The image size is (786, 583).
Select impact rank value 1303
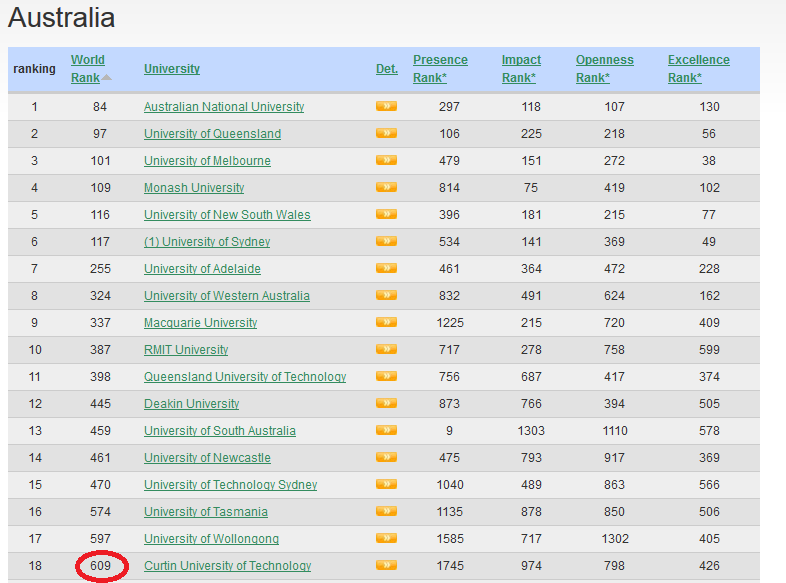[x=531, y=431]
